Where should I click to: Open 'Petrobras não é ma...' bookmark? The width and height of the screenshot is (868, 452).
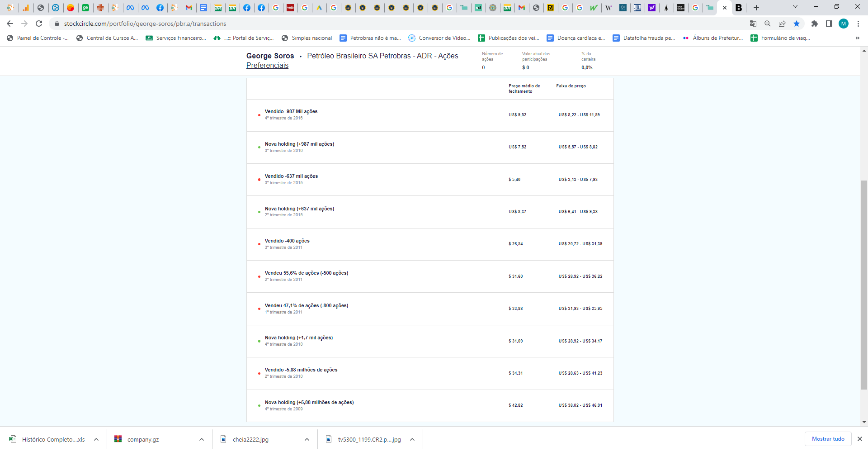coord(370,38)
